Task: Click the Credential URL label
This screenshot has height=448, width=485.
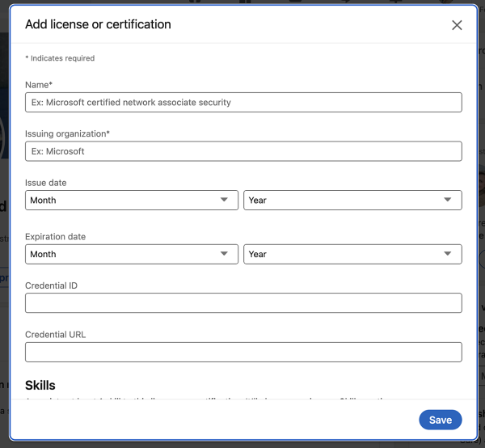Action: pyautogui.click(x=55, y=334)
